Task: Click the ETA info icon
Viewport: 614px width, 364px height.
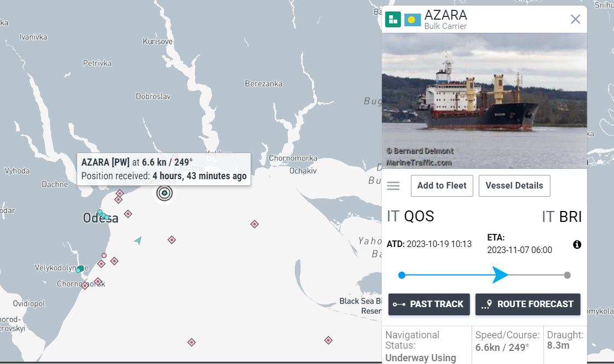Action: tap(577, 244)
